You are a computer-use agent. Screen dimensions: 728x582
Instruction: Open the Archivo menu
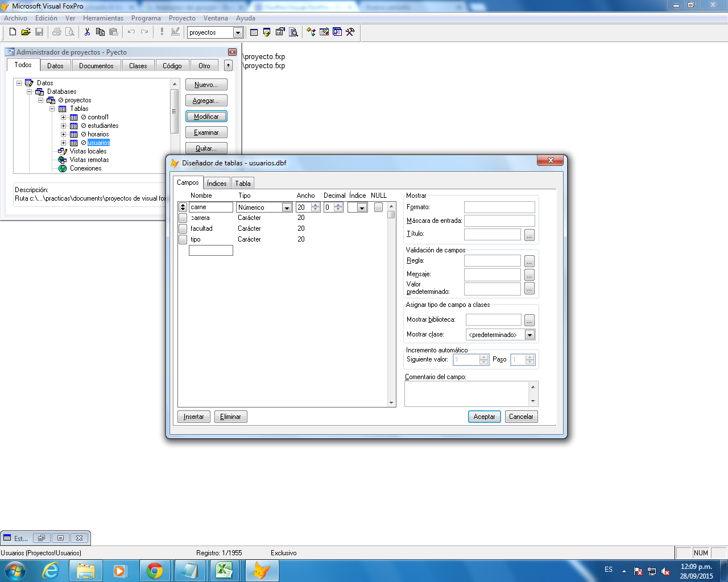coord(15,18)
